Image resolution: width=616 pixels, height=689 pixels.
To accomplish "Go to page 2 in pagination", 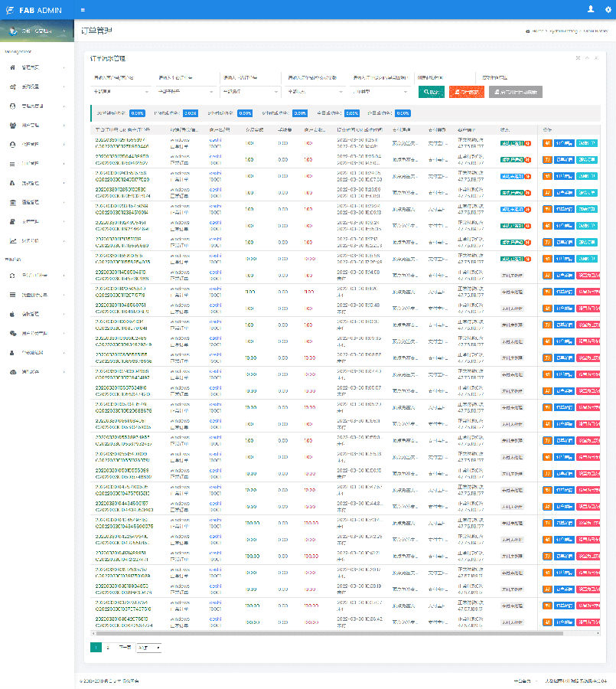I will [x=107, y=648].
